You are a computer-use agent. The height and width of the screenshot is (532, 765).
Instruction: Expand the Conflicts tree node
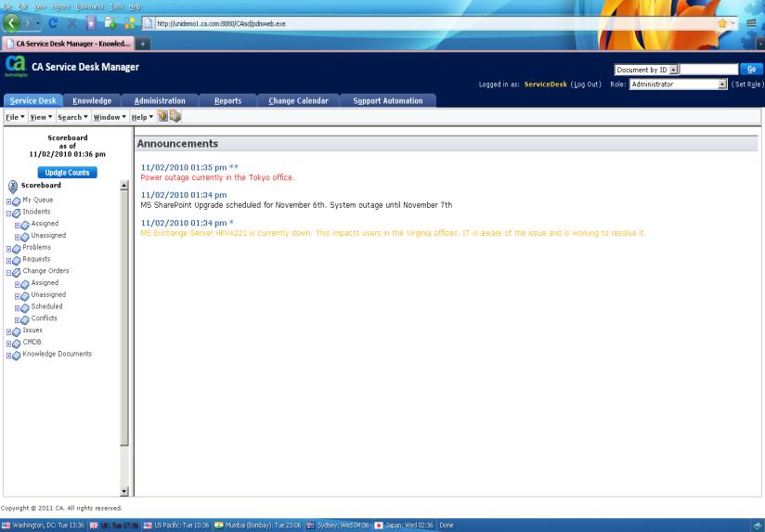click(17, 320)
